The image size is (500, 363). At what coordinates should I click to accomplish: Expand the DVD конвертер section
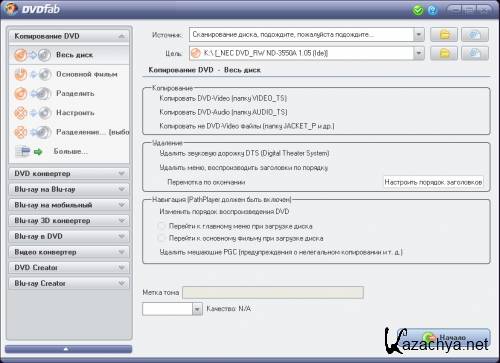69,174
